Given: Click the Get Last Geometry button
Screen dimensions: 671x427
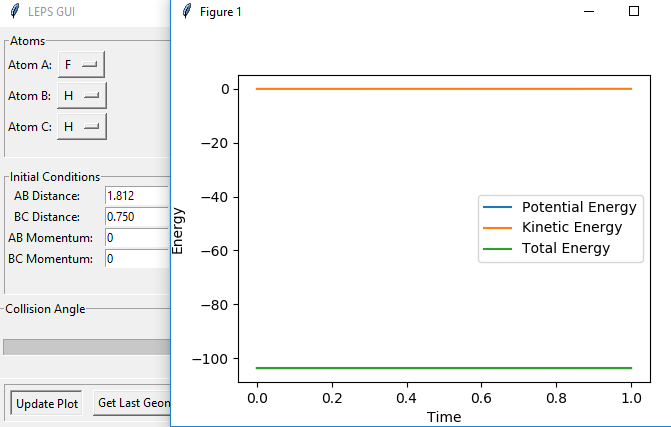Looking at the screenshot, I should (133, 403).
